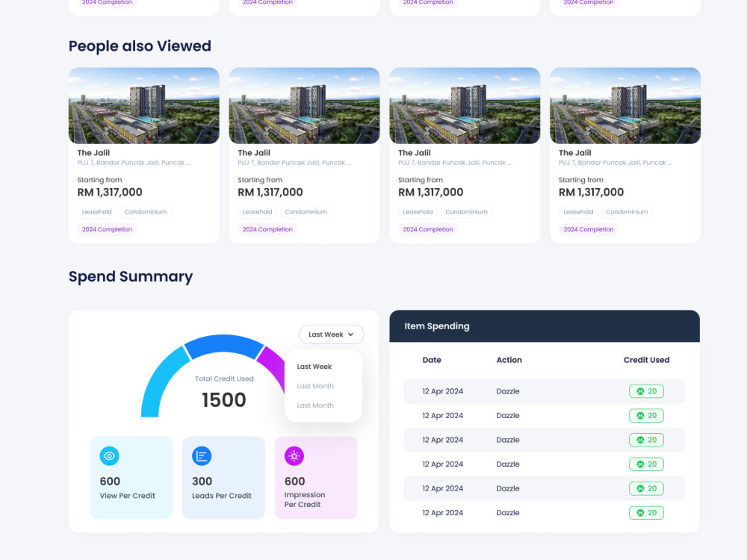The width and height of the screenshot is (747, 560).
Task: Click the Action column header
Action: (509, 360)
